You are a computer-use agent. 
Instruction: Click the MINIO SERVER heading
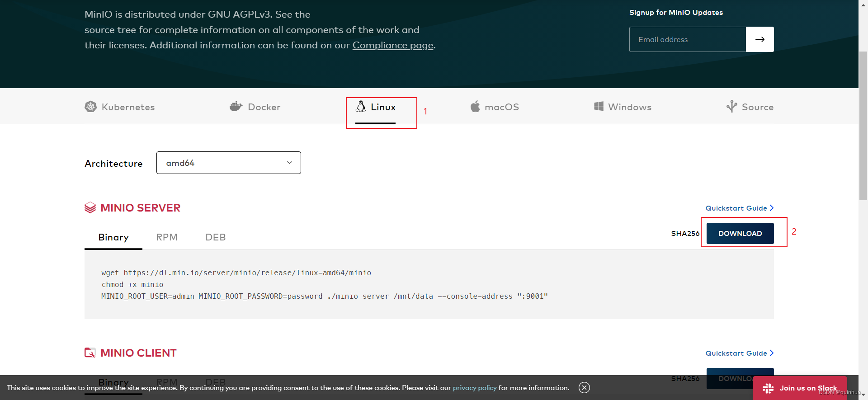(141, 208)
